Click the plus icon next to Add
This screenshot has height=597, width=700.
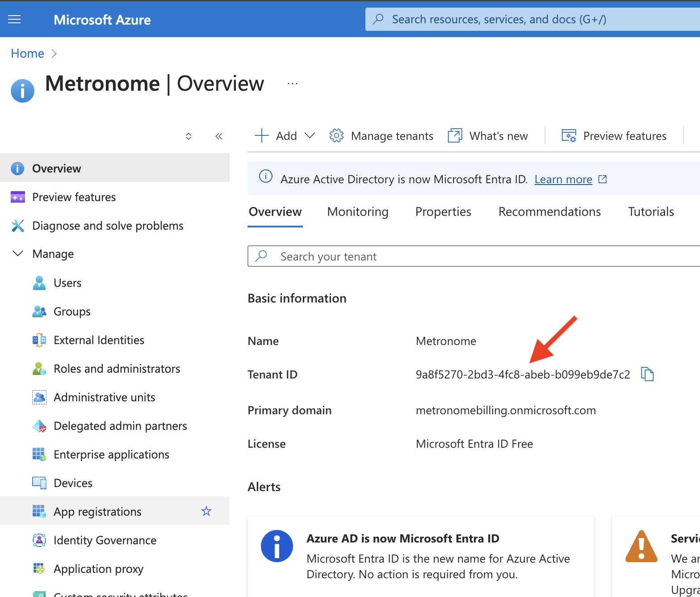tap(261, 135)
